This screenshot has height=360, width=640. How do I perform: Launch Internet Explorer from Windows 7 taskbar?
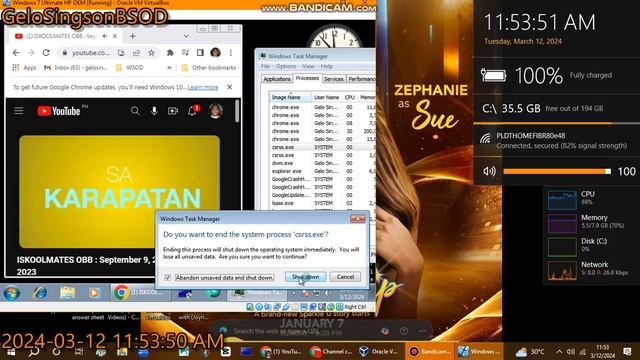(x=40, y=293)
